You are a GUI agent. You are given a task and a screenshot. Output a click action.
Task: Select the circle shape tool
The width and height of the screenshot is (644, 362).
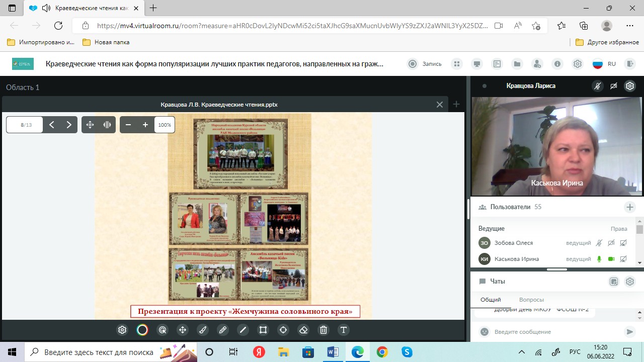click(x=283, y=330)
